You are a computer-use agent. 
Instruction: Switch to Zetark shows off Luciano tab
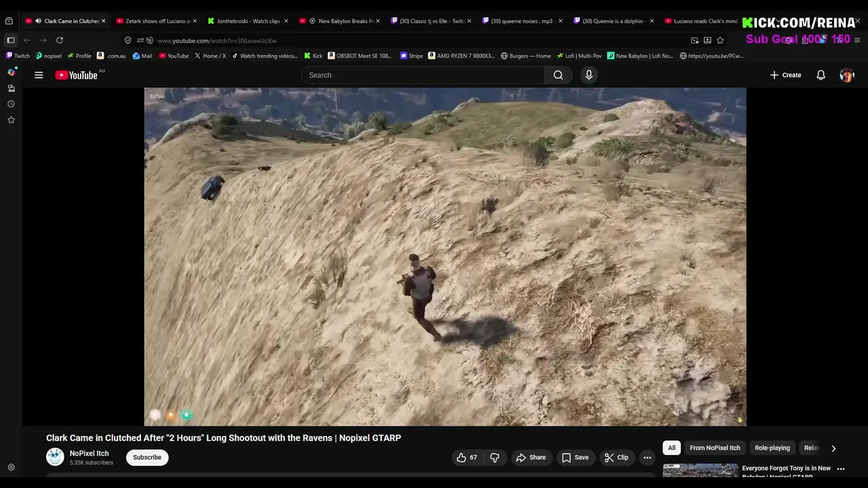coord(157,21)
